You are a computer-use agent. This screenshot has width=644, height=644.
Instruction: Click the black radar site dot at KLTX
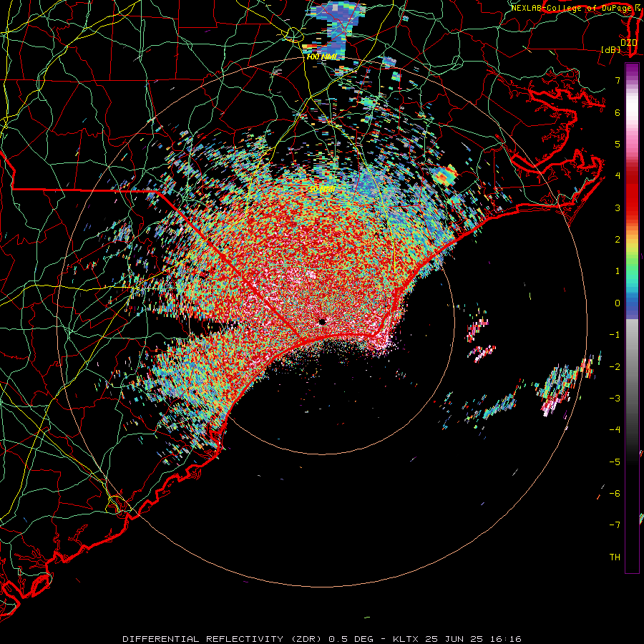322,321
